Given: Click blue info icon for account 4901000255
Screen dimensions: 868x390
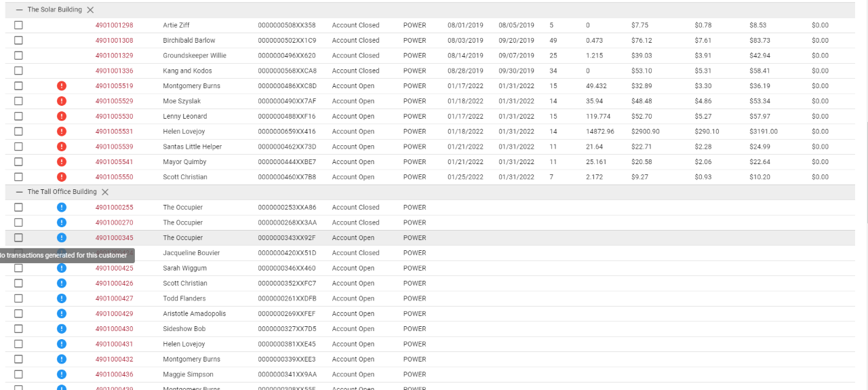Looking at the screenshot, I should [62, 208].
